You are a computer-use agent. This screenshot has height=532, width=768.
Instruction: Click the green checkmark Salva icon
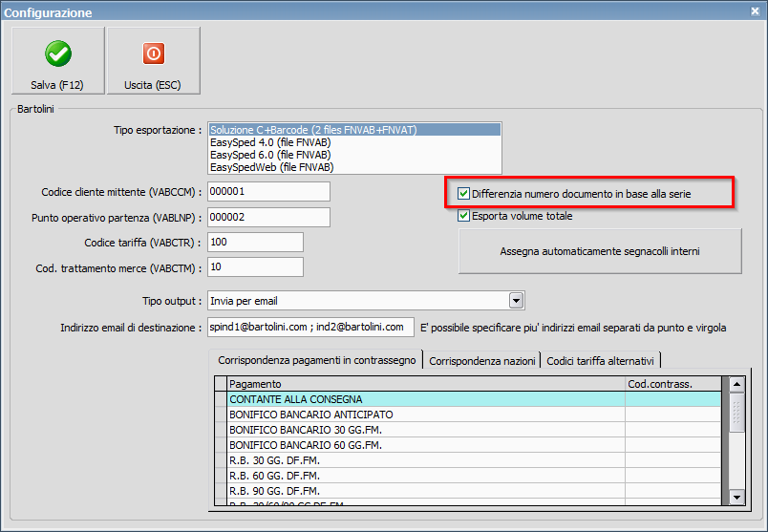click(x=58, y=53)
